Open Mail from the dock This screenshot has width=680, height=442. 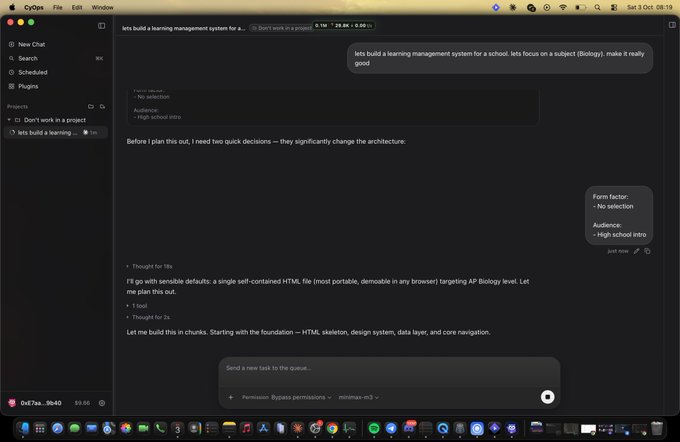point(92,429)
